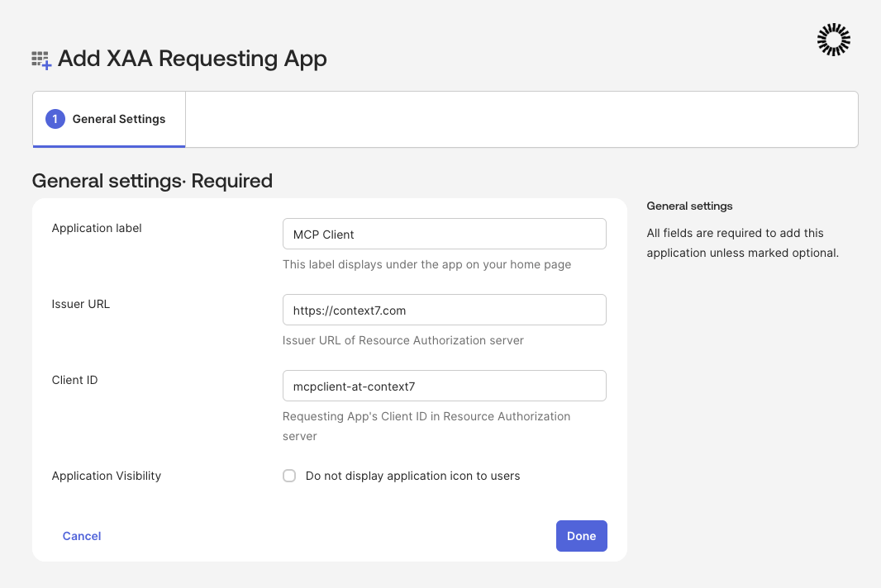Click the Cancel link
881x588 pixels.
click(x=82, y=536)
